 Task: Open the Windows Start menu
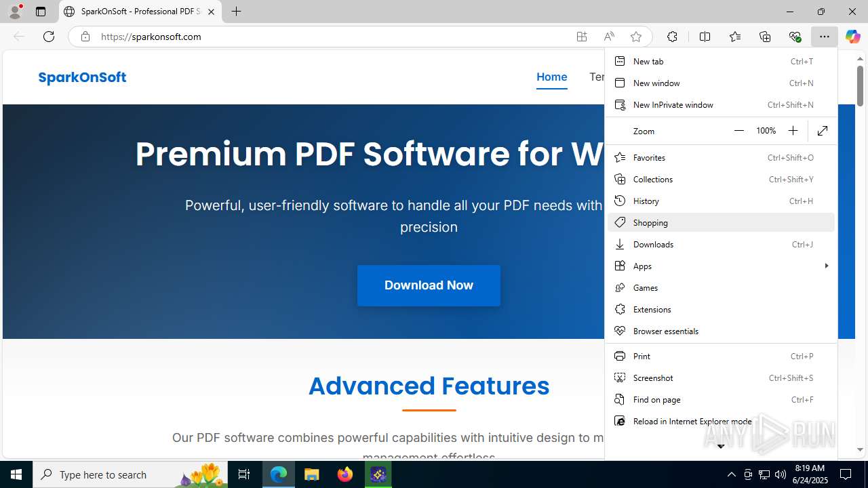pyautogui.click(x=16, y=474)
